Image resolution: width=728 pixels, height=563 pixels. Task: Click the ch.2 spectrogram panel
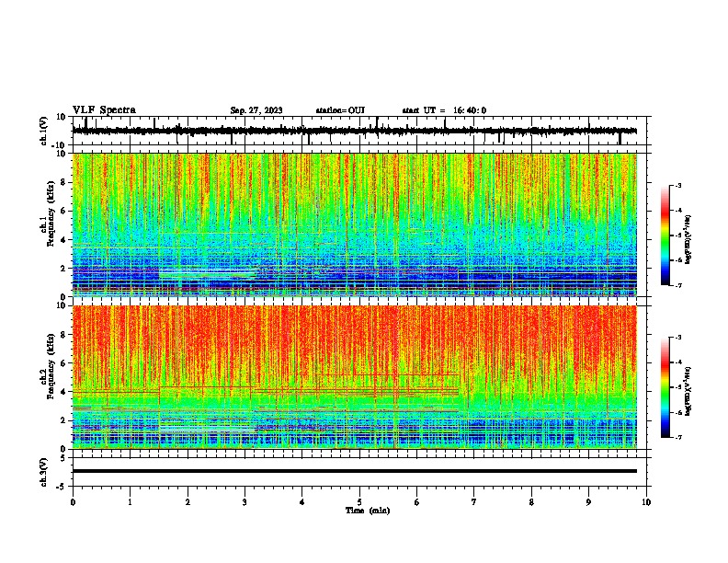355,377
